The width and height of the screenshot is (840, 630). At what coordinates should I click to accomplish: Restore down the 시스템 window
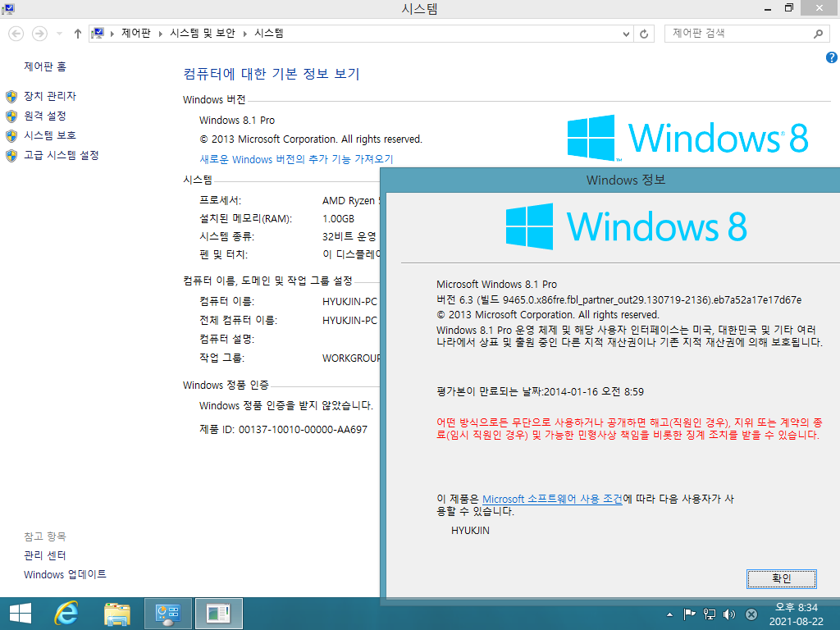(788, 8)
